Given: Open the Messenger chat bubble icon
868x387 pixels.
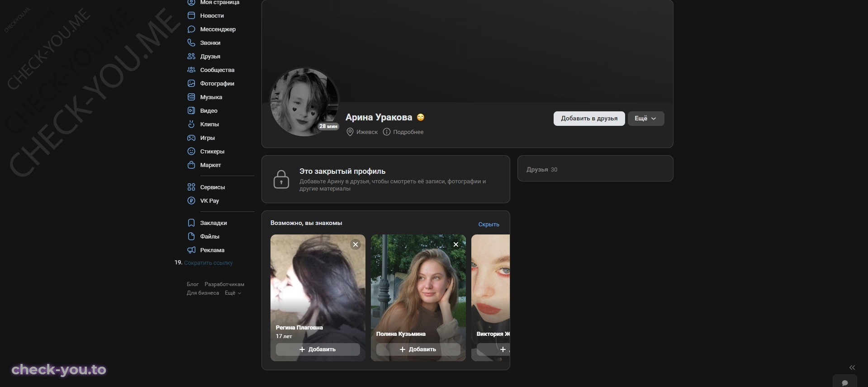Looking at the screenshot, I should [191, 29].
